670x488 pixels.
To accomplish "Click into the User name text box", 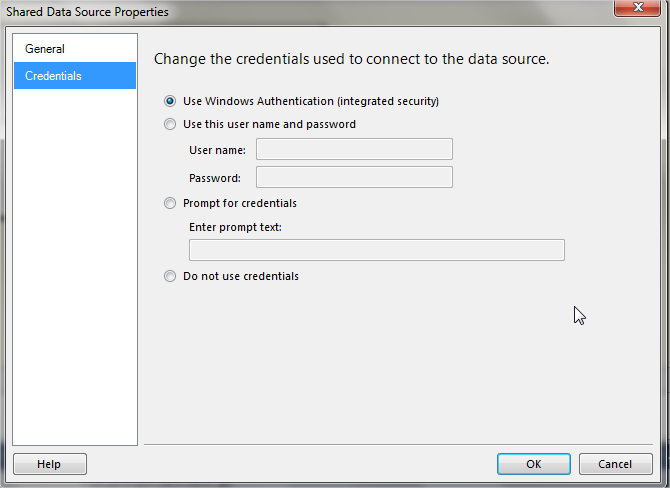I will click(354, 150).
